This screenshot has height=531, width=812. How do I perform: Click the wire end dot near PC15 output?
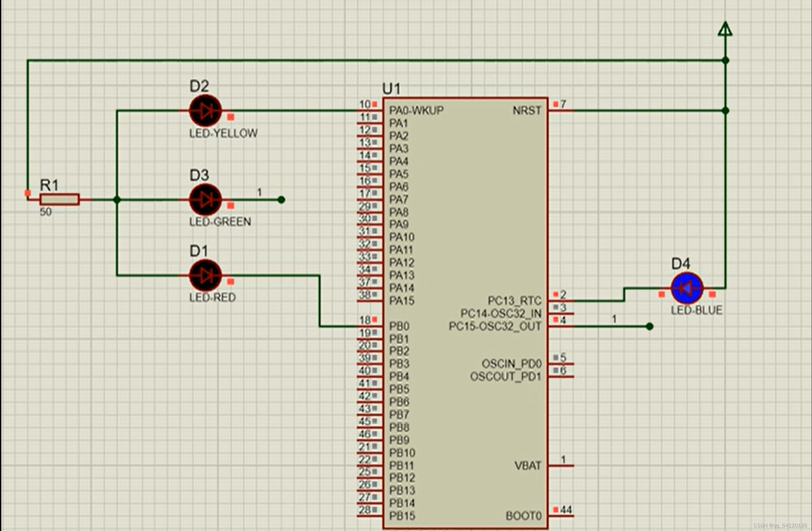650,326
